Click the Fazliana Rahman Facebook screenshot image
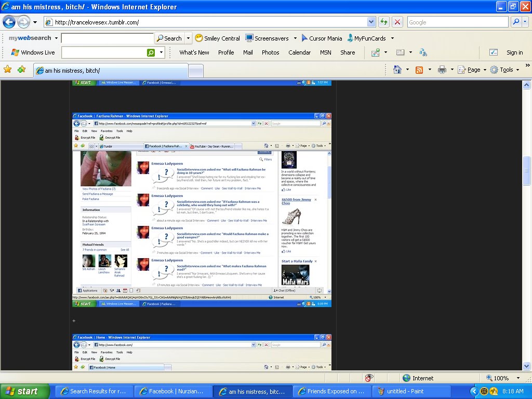 pyautogui.click(x=202, y=210)
